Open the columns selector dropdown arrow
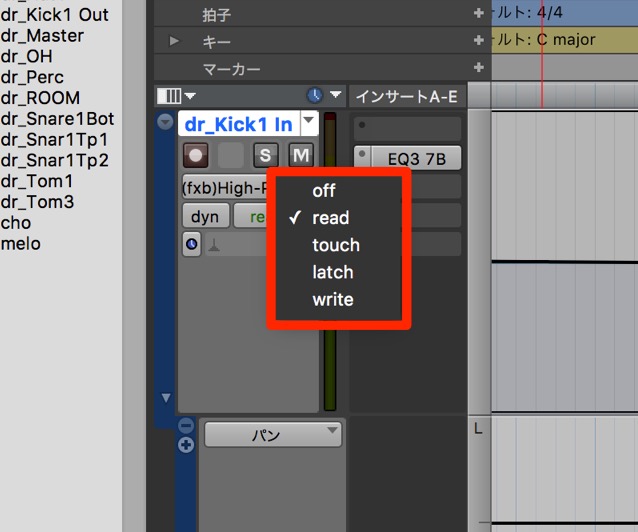The image size is (638, 532). click(190, 96)
